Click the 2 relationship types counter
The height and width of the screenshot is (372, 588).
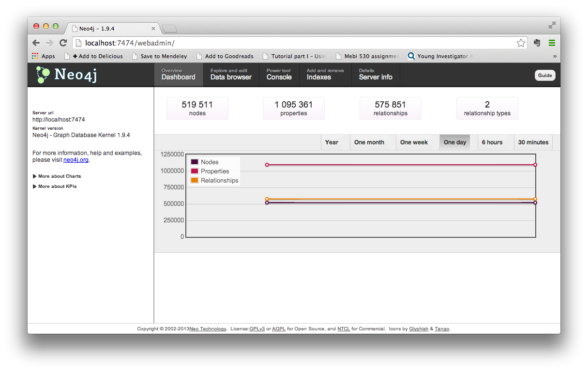click(x=487, y=108)
